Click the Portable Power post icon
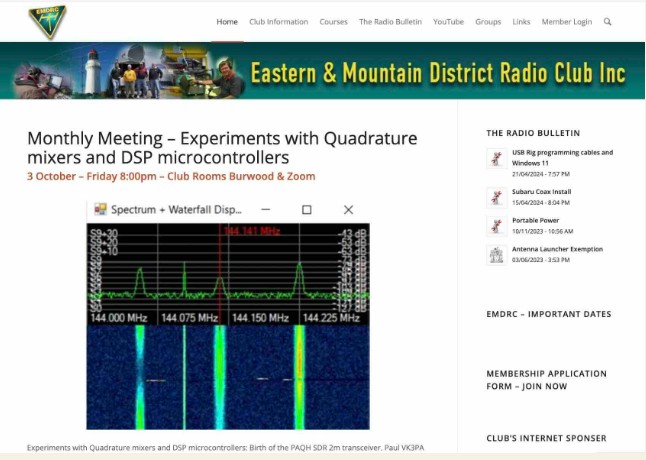646x460 pixels. pos(495,225)
